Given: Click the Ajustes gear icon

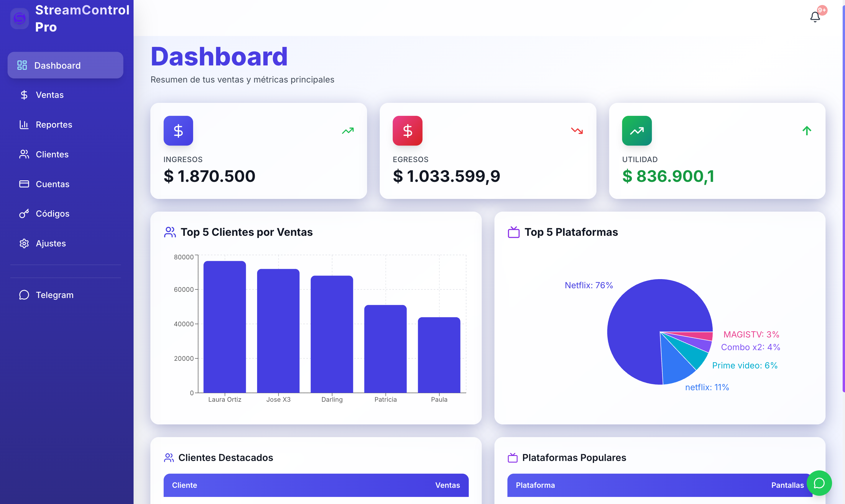Looking at the screenshot, I should click(24, 243).
